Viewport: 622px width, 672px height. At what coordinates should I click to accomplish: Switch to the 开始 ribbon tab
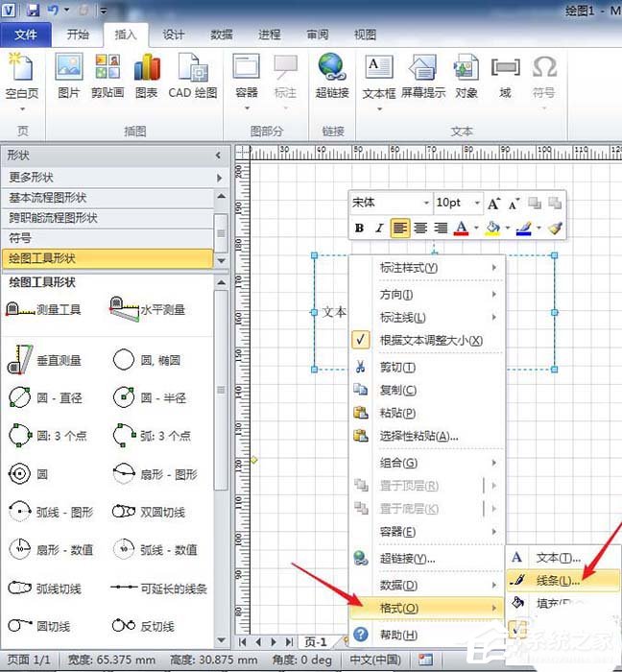78,35
